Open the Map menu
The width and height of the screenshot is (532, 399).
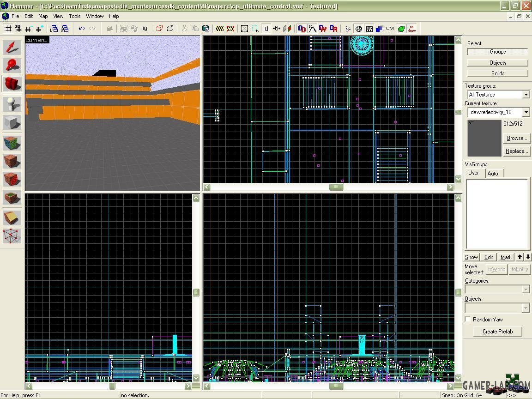[x=43, y=16]
